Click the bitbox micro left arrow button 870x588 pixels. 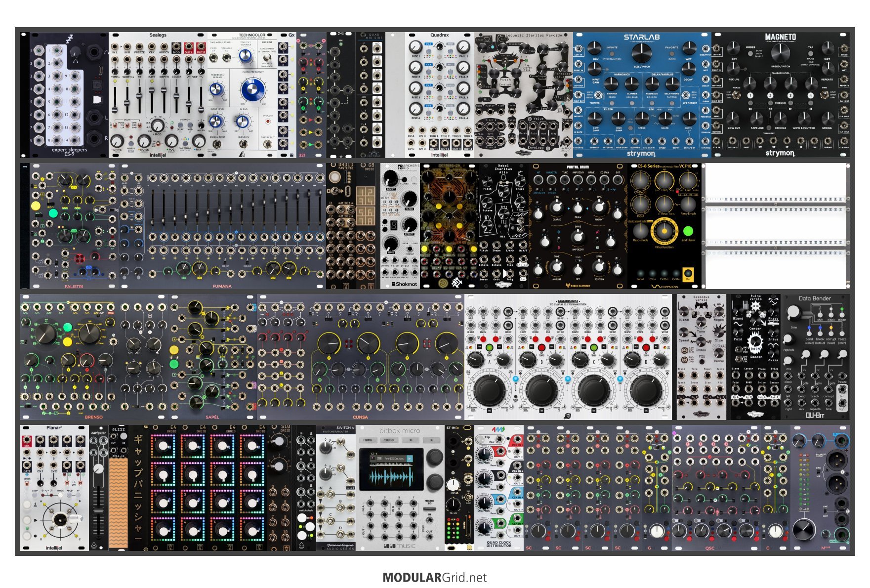tap(411, 440)
